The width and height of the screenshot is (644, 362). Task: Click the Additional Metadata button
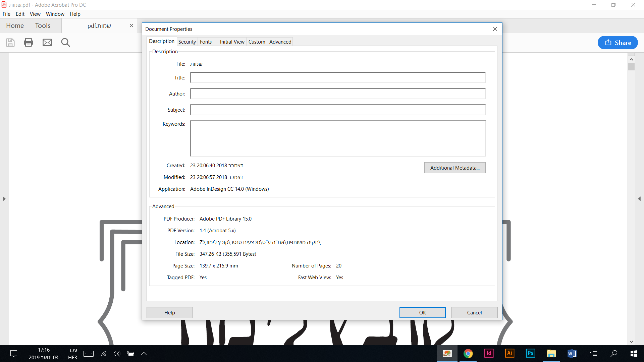pos(454,168)
